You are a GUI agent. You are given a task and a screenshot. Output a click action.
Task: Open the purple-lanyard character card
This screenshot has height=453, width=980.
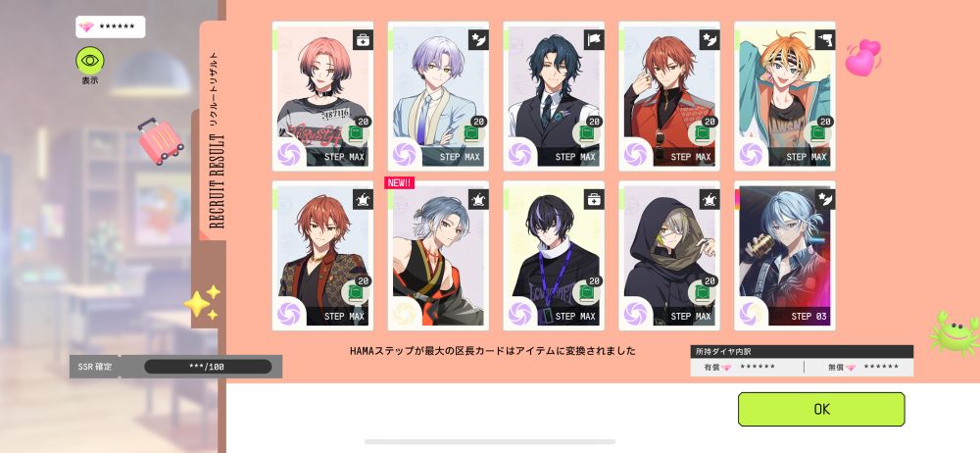coord(554,255)
